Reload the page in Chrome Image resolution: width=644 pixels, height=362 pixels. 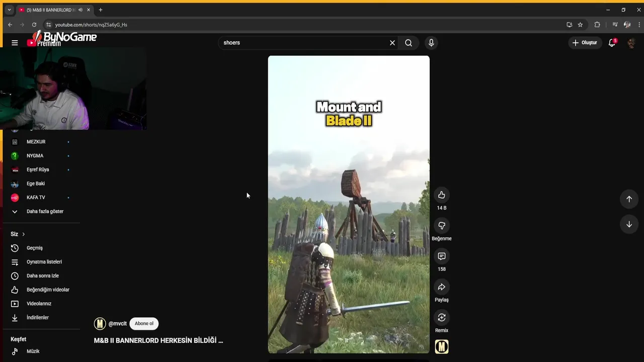click(x=34, y=25)
